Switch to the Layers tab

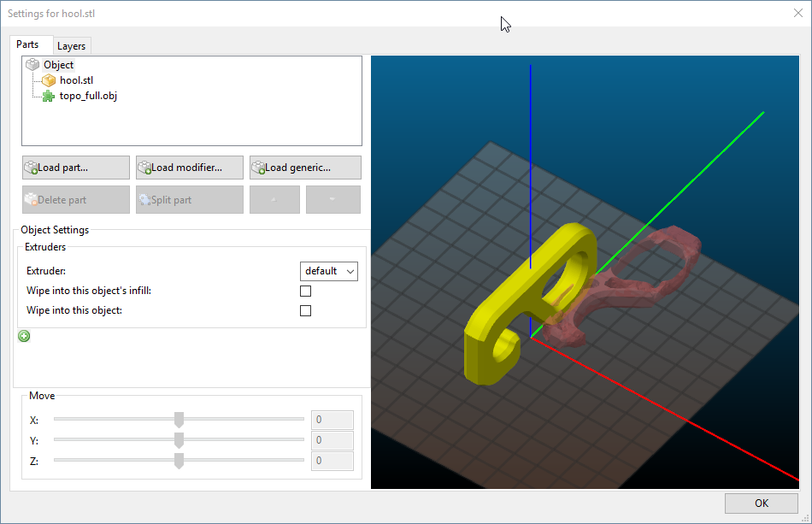(x=72, y=46)
